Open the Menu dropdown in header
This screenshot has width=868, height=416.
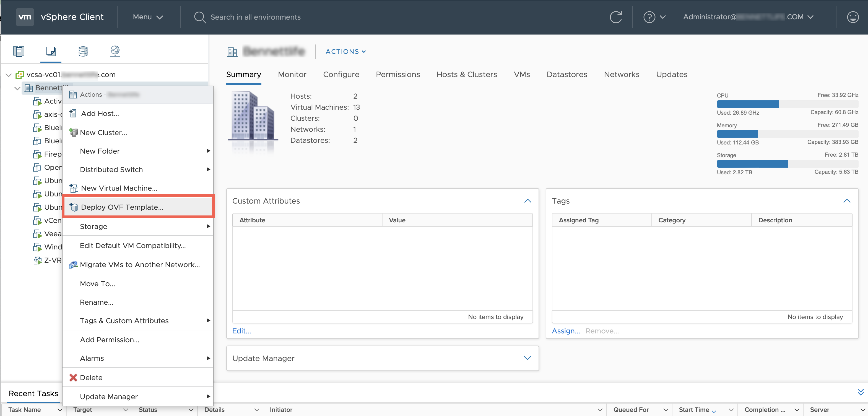pos(148,17)
